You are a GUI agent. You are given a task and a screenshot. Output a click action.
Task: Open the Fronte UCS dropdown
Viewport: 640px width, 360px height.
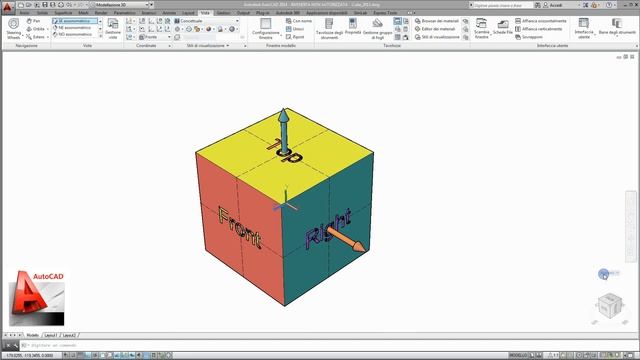point(155,37)
